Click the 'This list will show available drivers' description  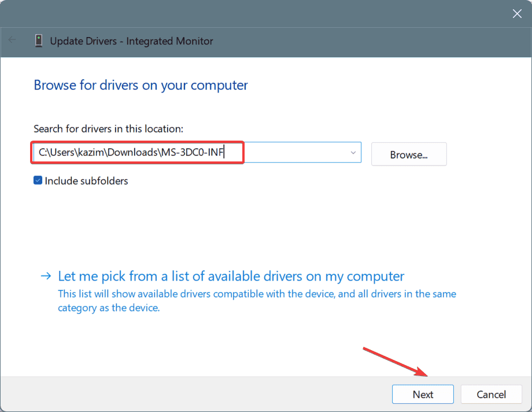[257, 300]
